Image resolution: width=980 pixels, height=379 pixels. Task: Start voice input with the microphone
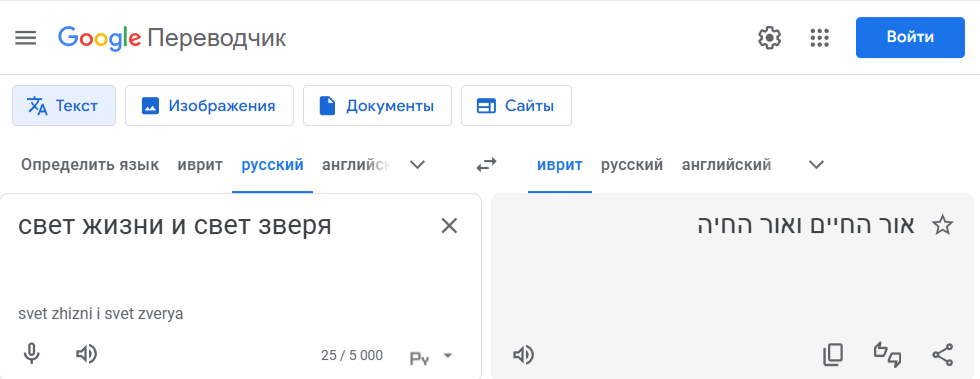click(32, 355)
